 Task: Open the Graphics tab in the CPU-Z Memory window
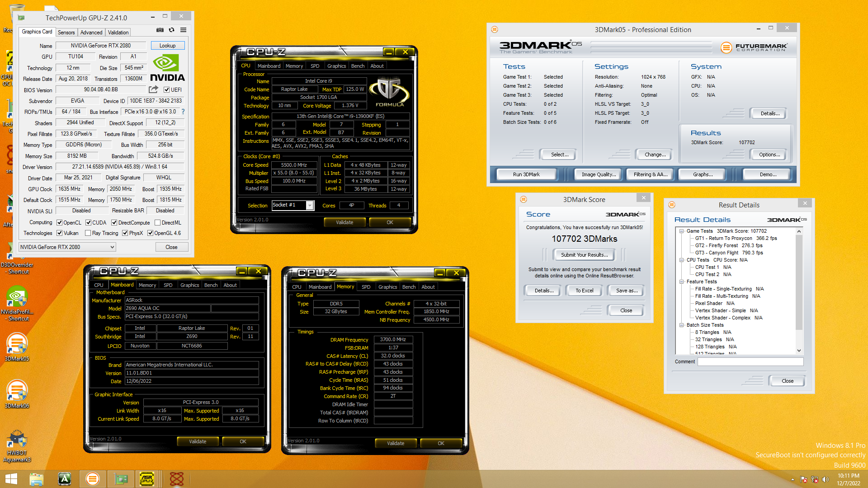click(387, 287)
